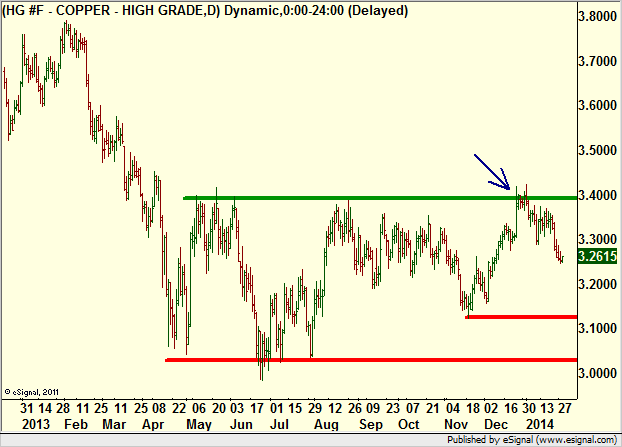Click the Aug month label
This screenshot has height=447, width=622.
pyautogui.click(x=326, y=424)
